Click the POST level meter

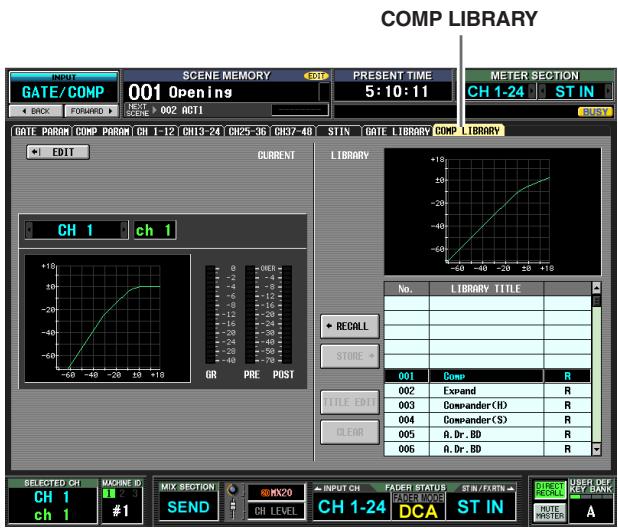(x=287, y=315)
